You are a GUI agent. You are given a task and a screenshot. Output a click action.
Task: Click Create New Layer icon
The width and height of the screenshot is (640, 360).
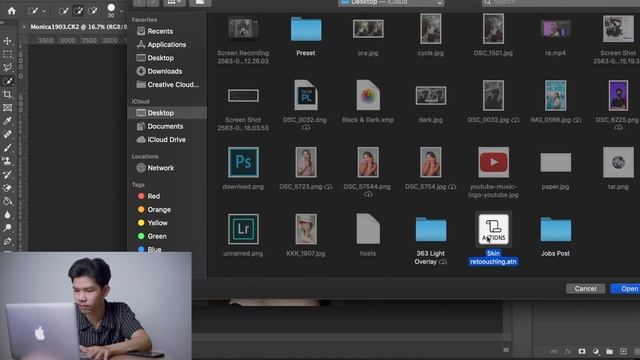pyautogui.click(x=623, y=351)
